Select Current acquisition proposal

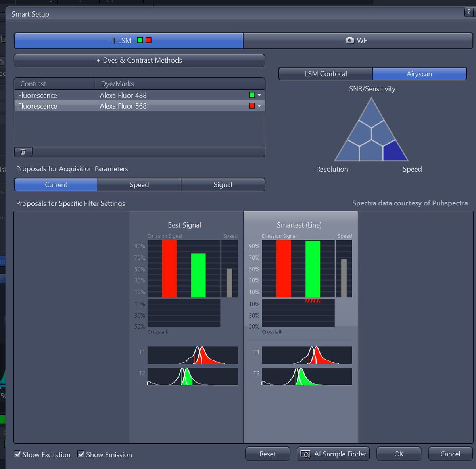tap(56, 185)
